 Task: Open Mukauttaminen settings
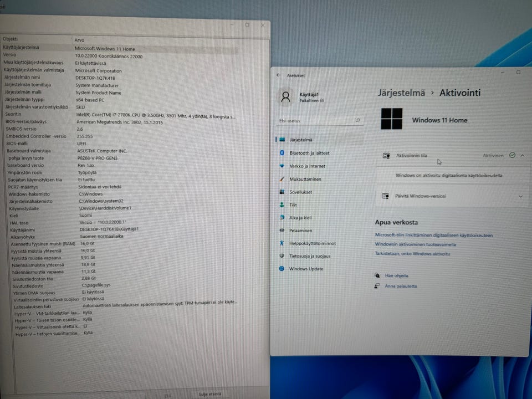pos(320,179)
